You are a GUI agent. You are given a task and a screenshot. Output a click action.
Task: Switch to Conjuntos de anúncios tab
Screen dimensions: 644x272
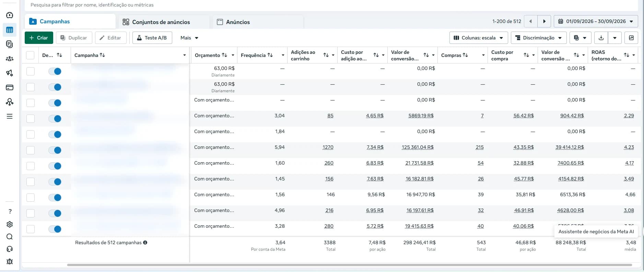(x=161, y=22)
